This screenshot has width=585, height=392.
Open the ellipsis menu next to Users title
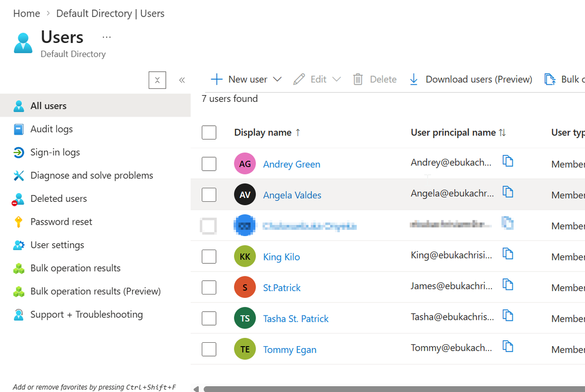click(107, 37)
